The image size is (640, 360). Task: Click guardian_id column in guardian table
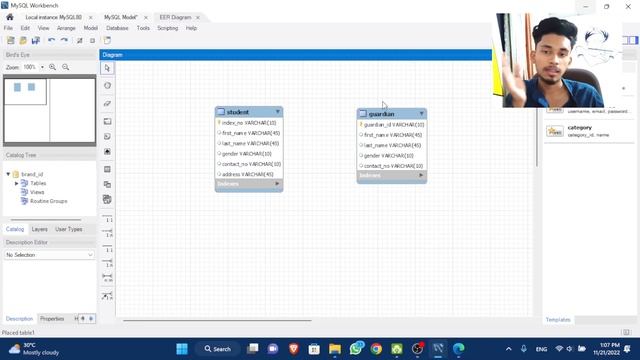click(391, 125)
